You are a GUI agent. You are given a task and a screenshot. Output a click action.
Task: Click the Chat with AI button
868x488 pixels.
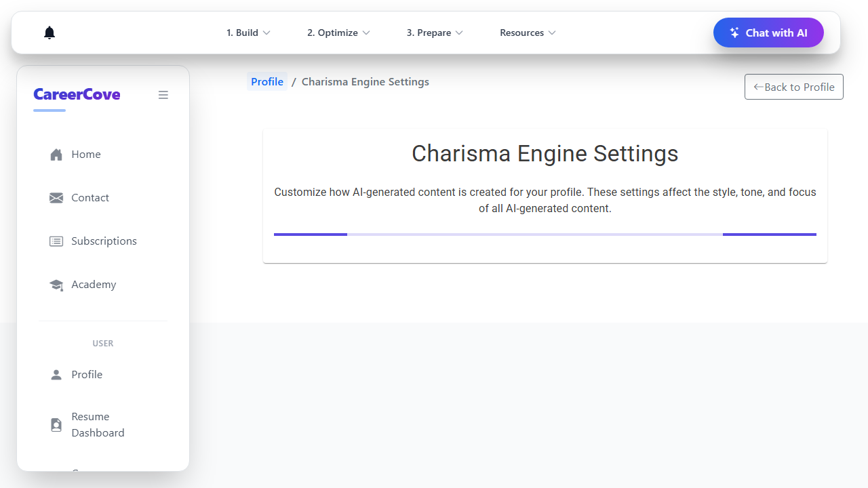click(x=768, y=33)
